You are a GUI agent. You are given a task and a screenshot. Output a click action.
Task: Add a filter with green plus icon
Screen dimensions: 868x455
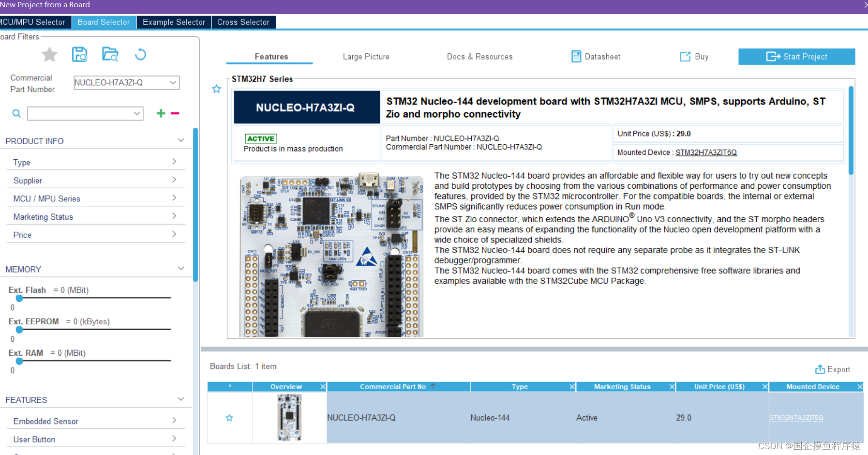click(x=161, y=113)
